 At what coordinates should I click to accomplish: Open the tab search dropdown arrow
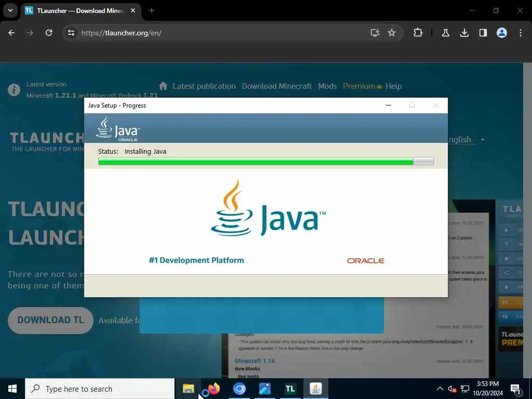[x=10, y=10]
